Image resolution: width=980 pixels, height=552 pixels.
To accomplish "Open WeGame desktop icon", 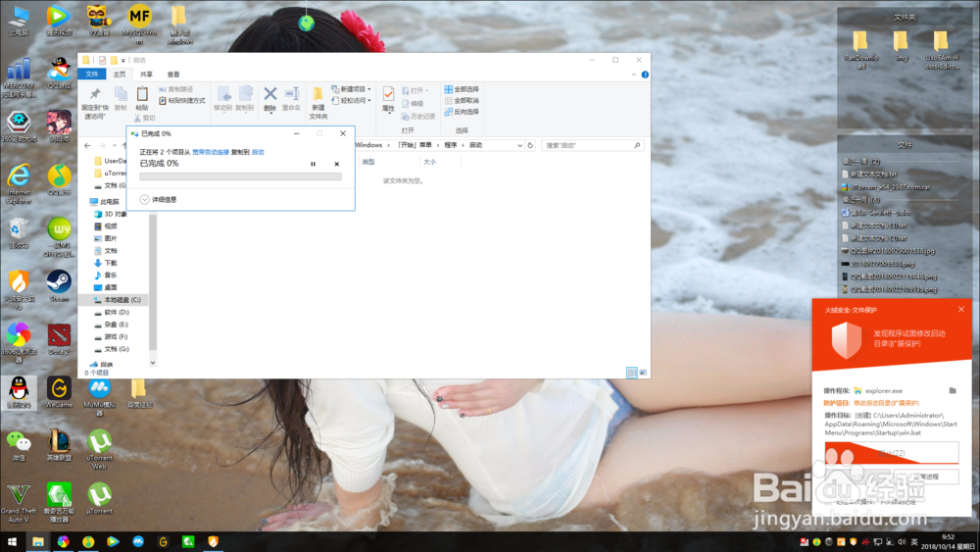I will pyautogui.click(x=59, y=392).
